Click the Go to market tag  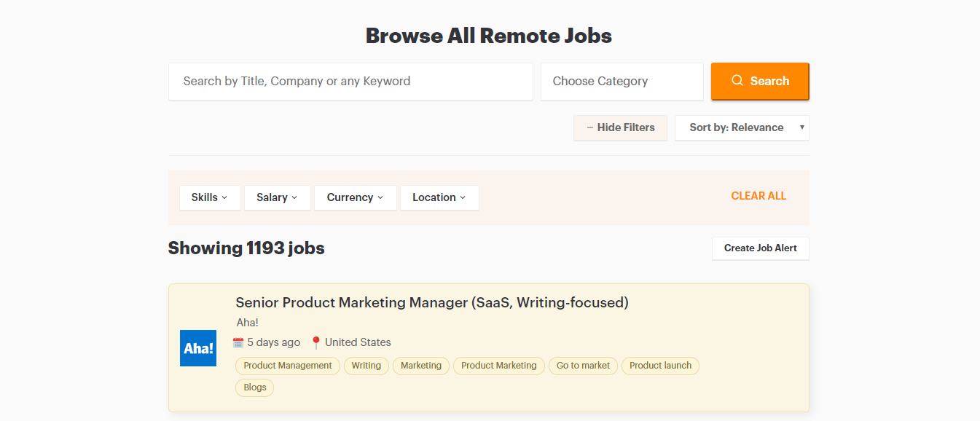pyautogui.click(x=583, y=366)
